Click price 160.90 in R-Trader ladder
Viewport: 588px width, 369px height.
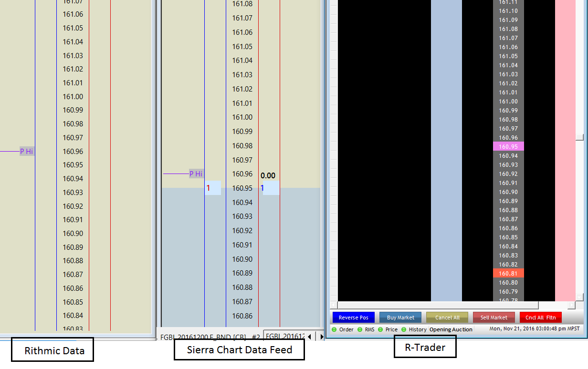click(508, 192)
